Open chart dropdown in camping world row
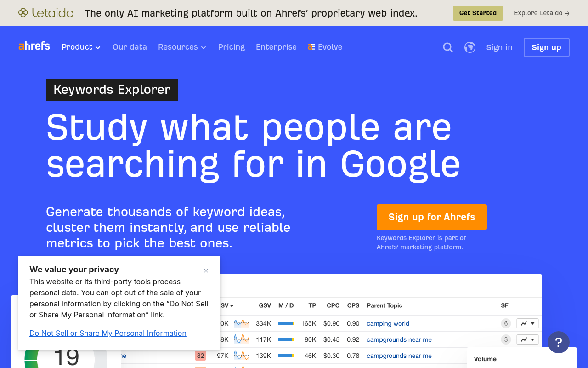The width and height of the screenshot is (588, 368). point(527,323)
